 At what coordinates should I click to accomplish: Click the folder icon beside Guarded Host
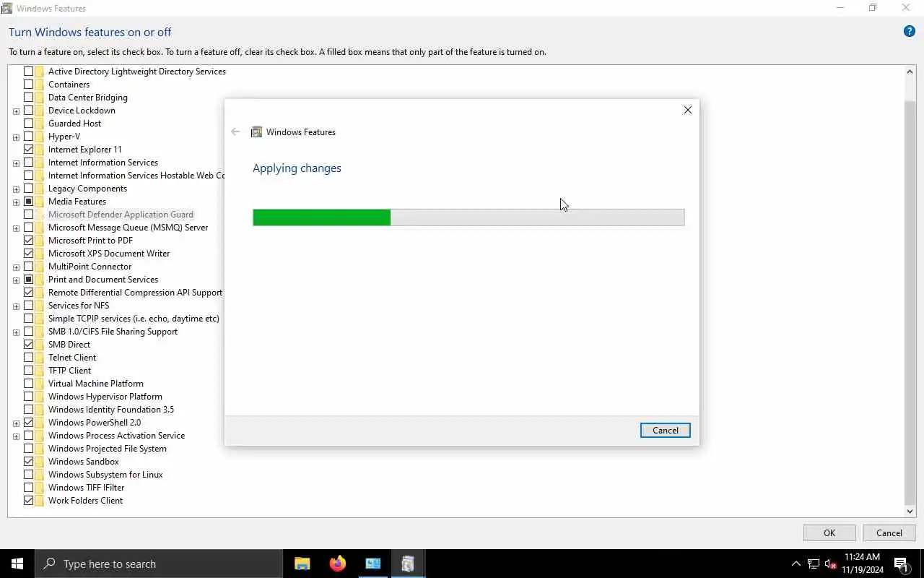(39, 124)
